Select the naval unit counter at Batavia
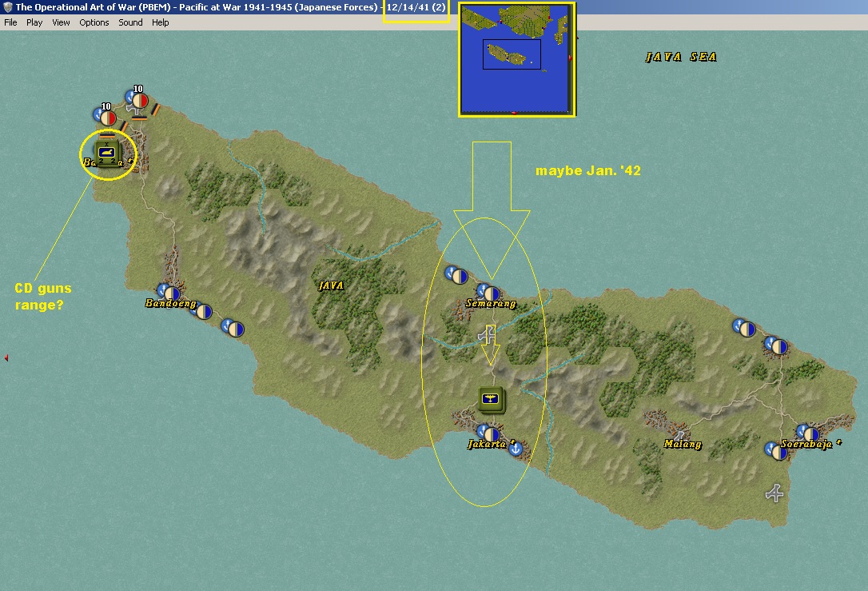 click(107, 154)
